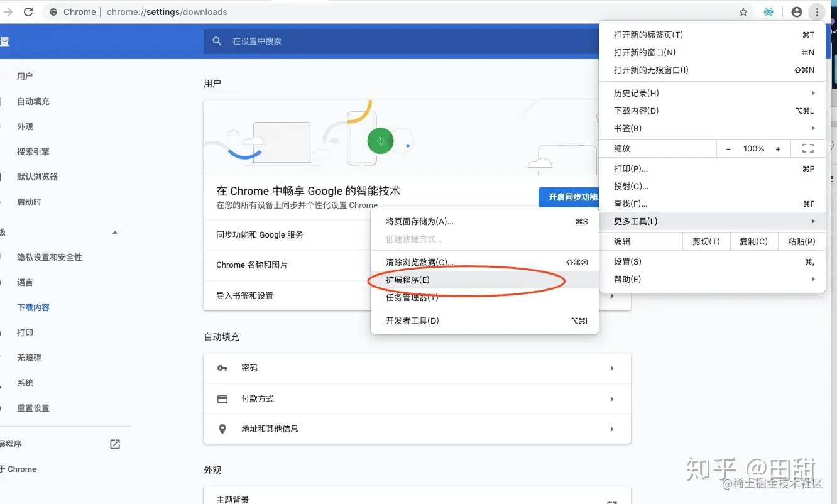837x504 pixels.
Task: Open 重置设置 in the settings sidebar
Action: click(33, 408)
